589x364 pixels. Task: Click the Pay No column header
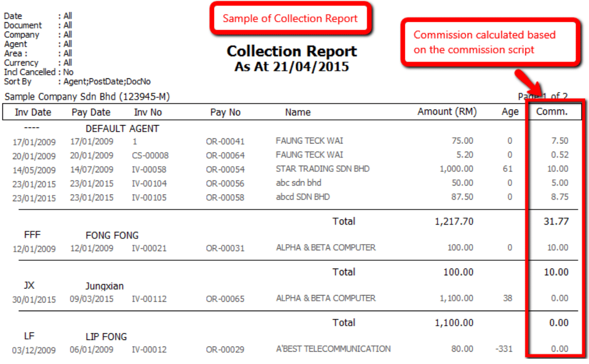pyautogui.click(x=225, y=112)
